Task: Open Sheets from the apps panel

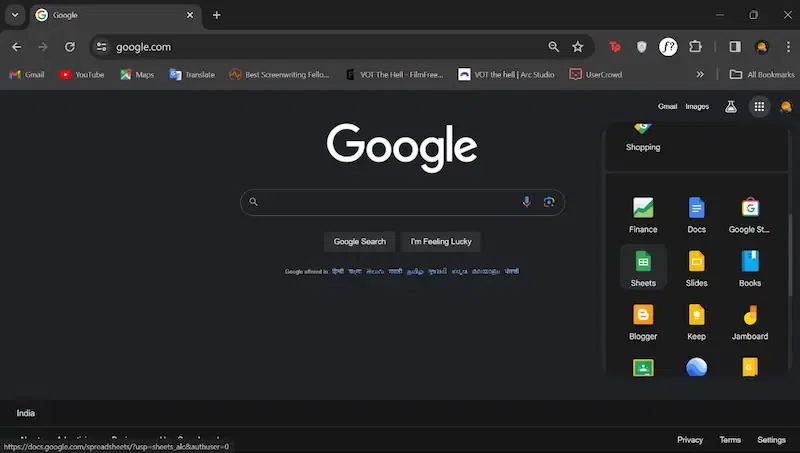Action: coord(643,268)
